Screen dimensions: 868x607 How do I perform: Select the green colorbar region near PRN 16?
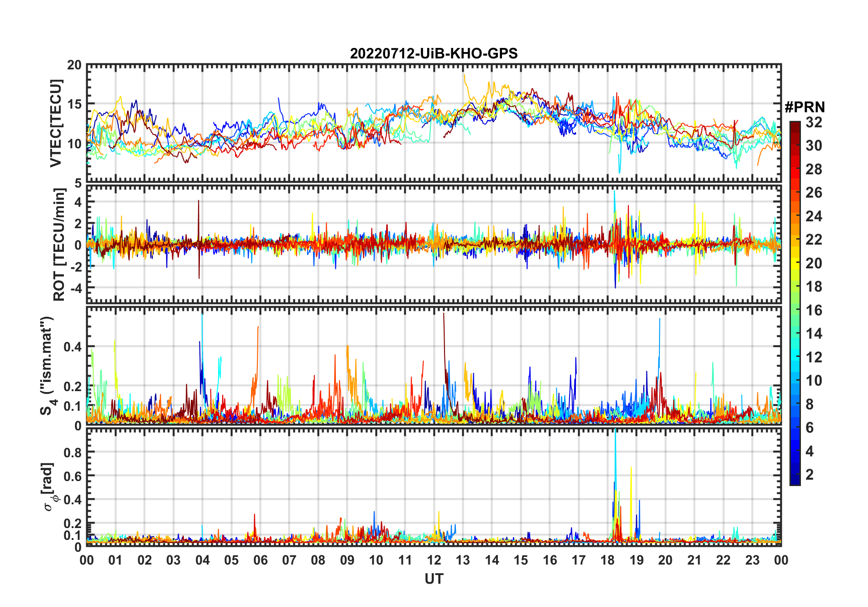pos(795,310)
